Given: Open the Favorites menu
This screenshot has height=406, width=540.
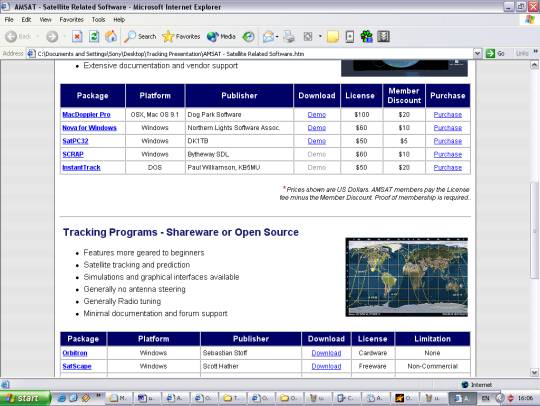Looking at the screenshot, I should tap(71, 20).
